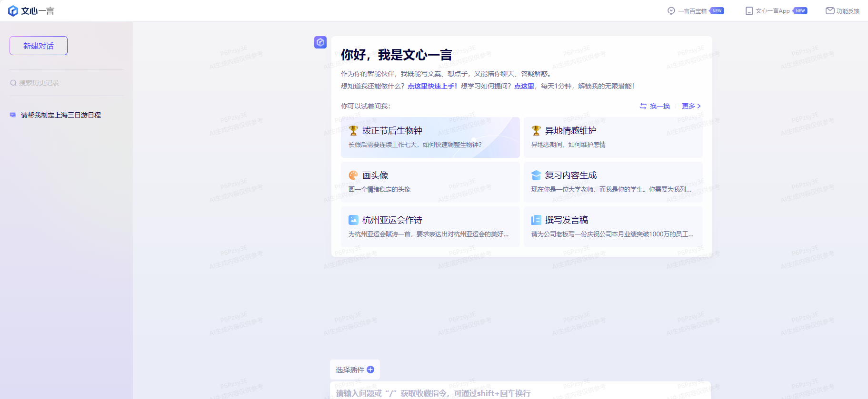Choose the 画头像 card title
Screen dimensions: 868x399
[375, 175]
